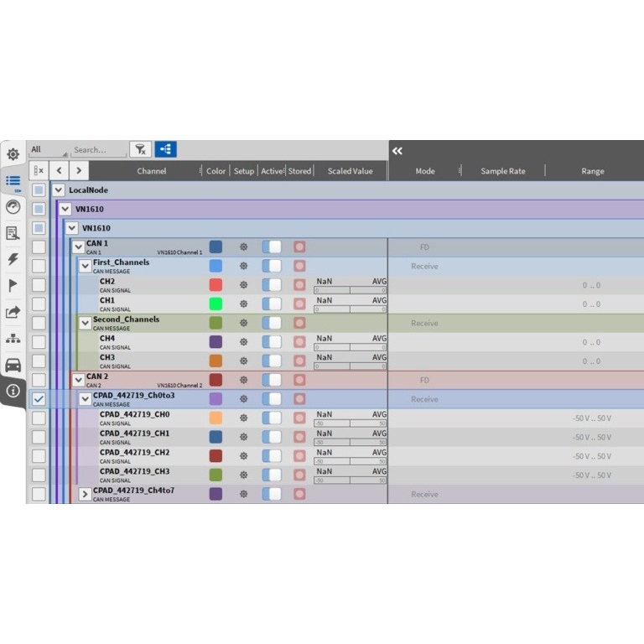Screen dimensions: 644x644
Task: Check the CPAD_442719_CH2 row checkbox
Action: coord(39,456)
